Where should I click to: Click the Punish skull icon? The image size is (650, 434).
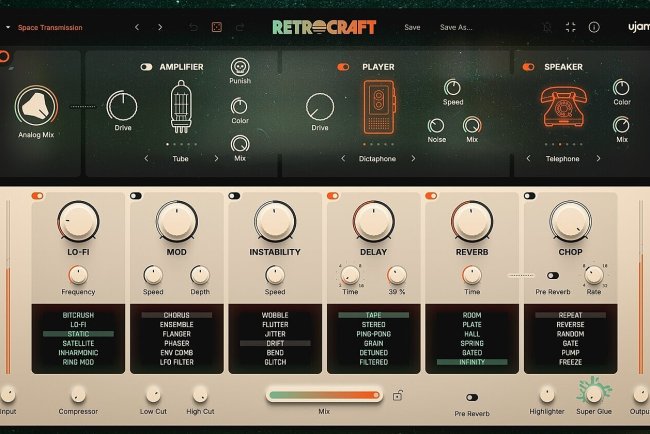coord(240,67)
